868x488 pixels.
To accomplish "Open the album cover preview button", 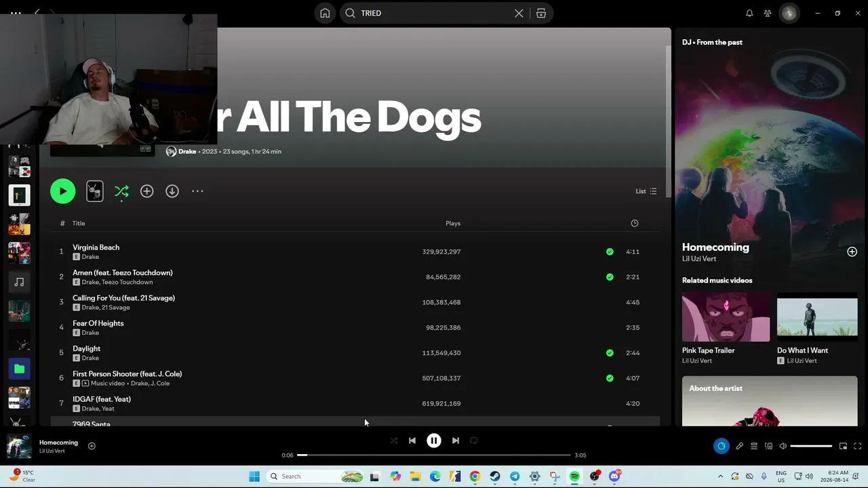I will tap(95, 191).
